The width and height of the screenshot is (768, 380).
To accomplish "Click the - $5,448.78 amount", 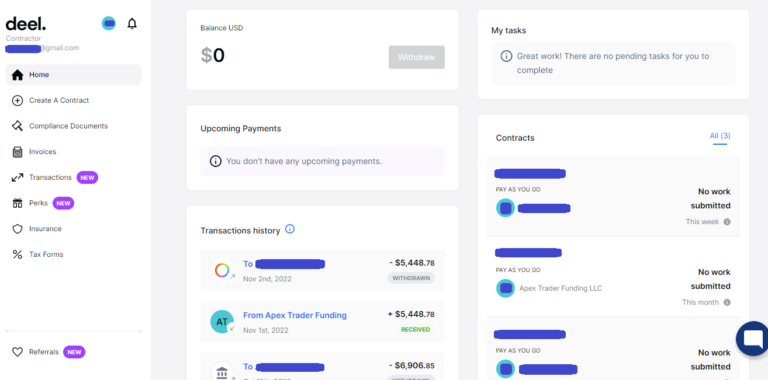I will click(411, 263).
